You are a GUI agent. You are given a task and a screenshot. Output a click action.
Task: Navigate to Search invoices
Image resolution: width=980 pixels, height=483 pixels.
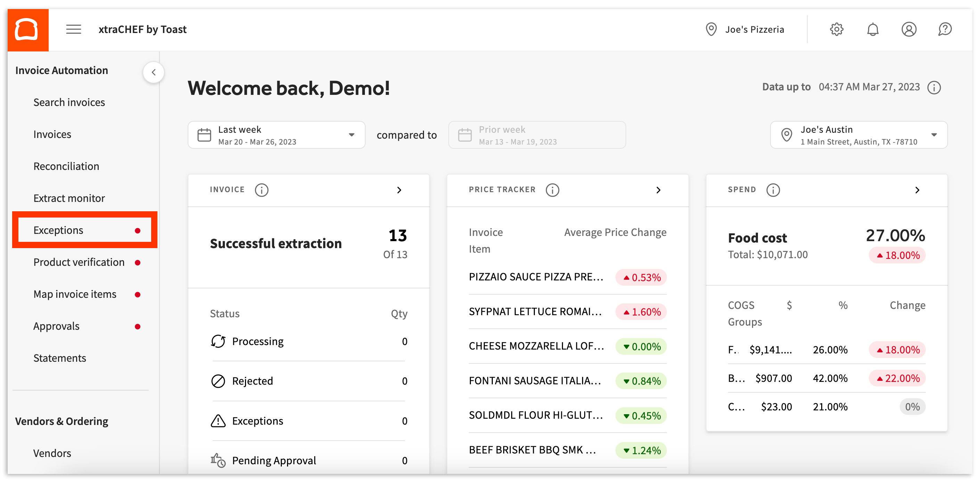pos(69,102)
